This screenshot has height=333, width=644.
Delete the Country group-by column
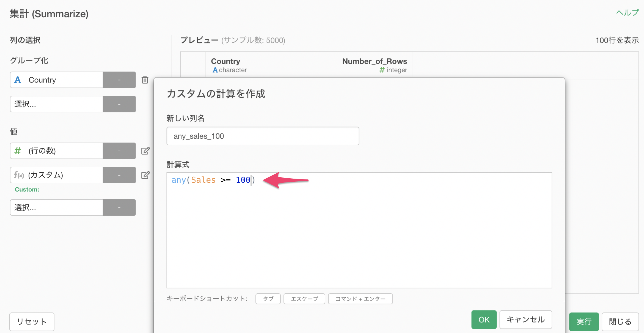145,80
